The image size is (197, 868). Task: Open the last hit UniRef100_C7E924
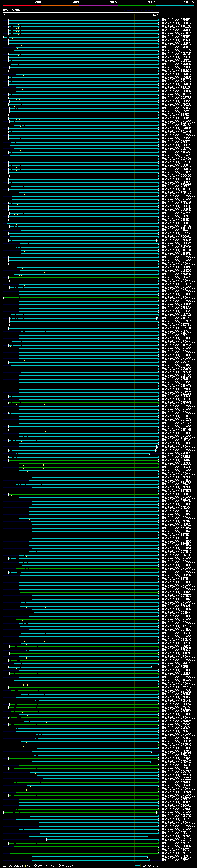(x=177, y=860)
